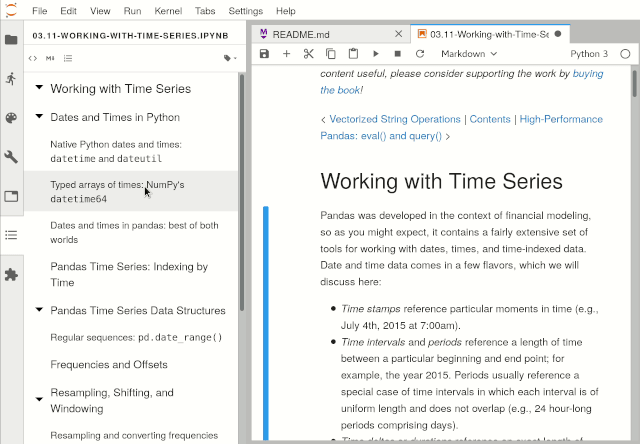Open the Help menu
This screenshot has height=444, width=640.
[285, 11]
